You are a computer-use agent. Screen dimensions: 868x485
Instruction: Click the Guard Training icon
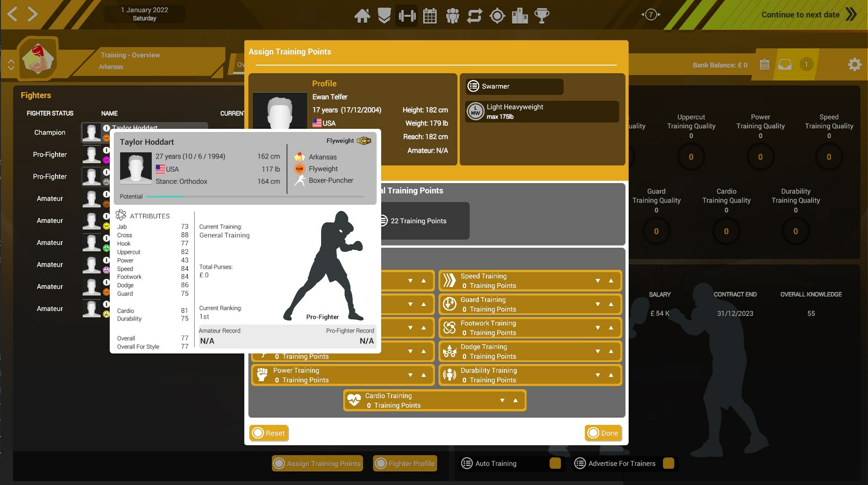coord(449,304)
